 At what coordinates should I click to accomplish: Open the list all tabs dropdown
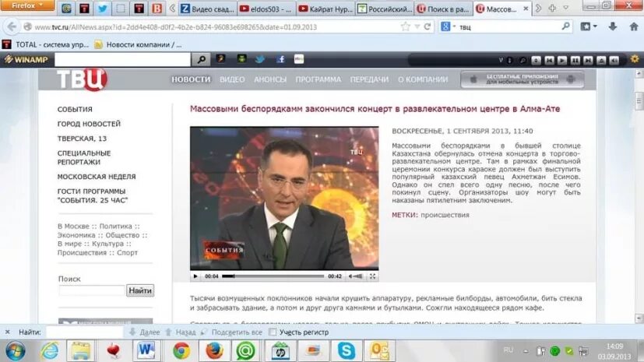[565, 9]
